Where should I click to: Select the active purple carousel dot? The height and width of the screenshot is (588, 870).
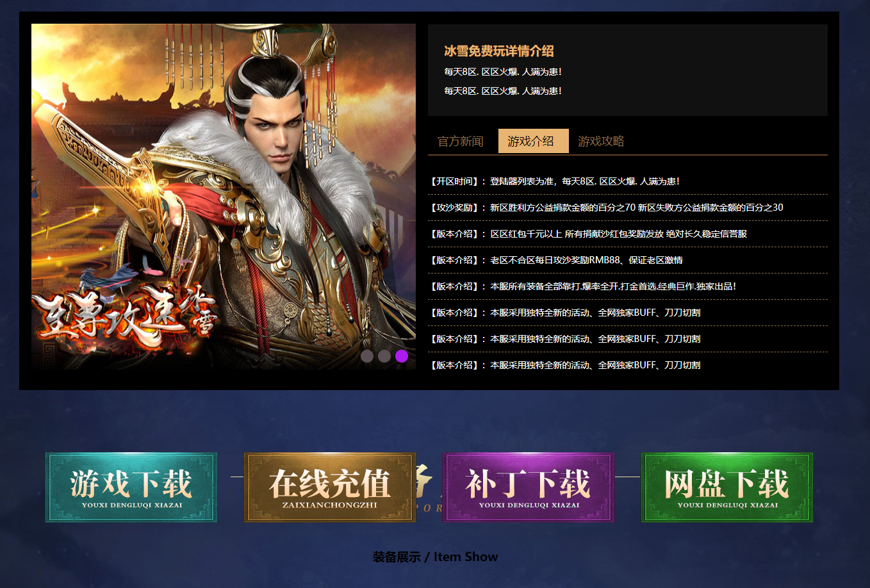pyautogui.click(x=402, y=356)
